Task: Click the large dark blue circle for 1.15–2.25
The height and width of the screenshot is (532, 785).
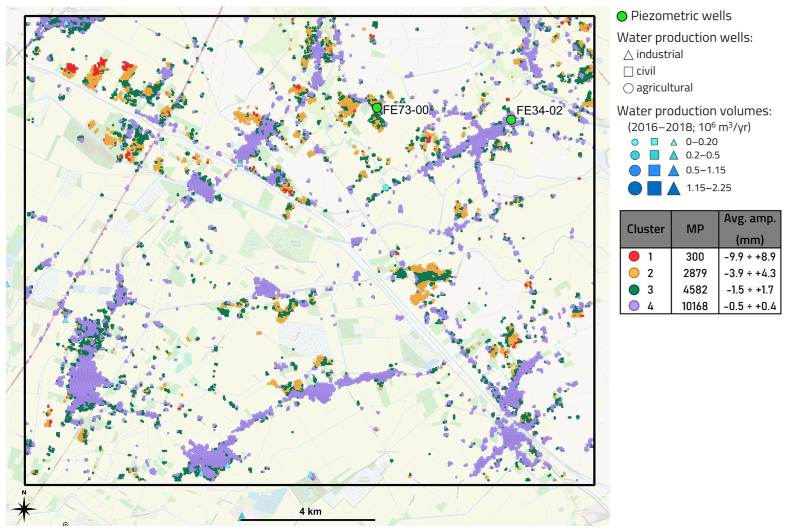Action: click(635, 188)
